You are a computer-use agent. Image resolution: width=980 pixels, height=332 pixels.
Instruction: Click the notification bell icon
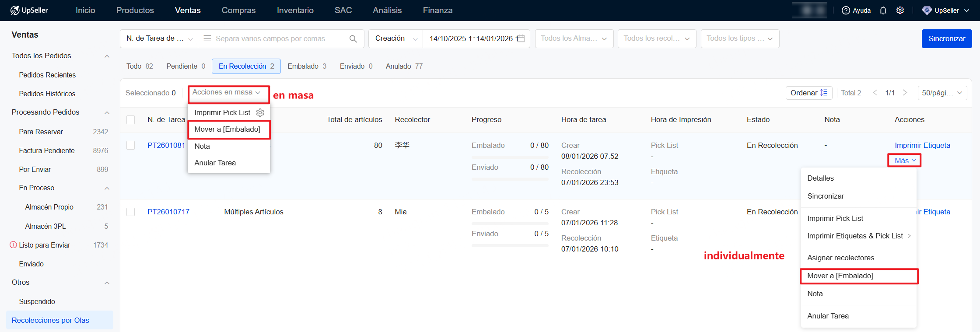coord(883,10)
